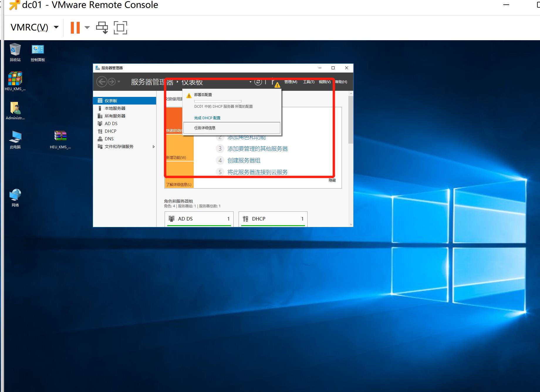The image size is (540, 392).
Task: Open File and Storage Services item
Action: point(125,147)
